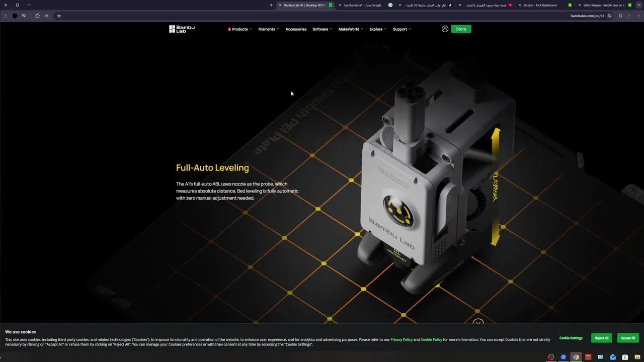Go forward with the browser forward arrow
Viewport: 644px width, 362px height.
[x=638, y=16]
